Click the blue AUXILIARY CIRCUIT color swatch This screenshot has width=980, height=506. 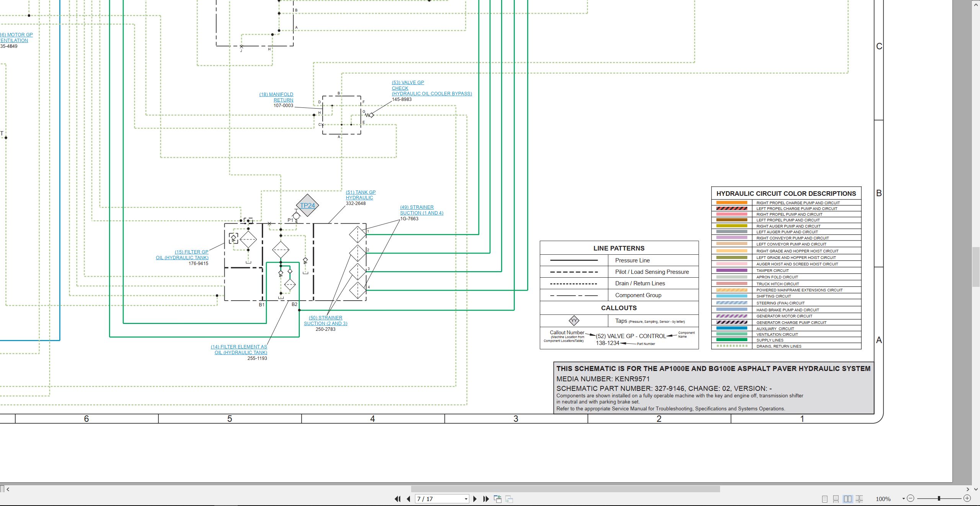(x=732, y=329)
